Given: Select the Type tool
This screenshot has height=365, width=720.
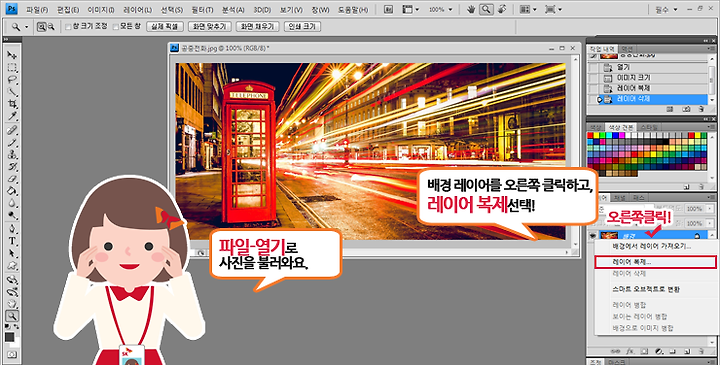Looking at the screenshot, I should coord(12,241).
